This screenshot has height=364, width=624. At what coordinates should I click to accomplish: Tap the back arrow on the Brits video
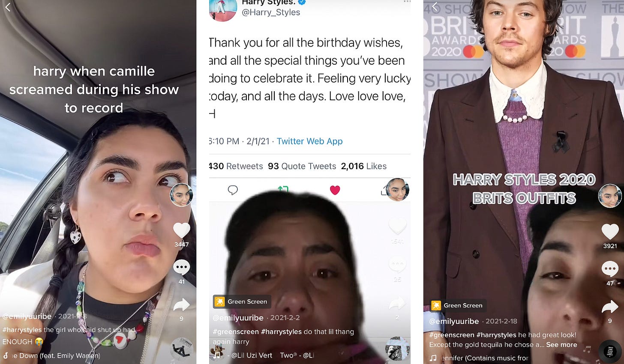[x=435, y=7]
